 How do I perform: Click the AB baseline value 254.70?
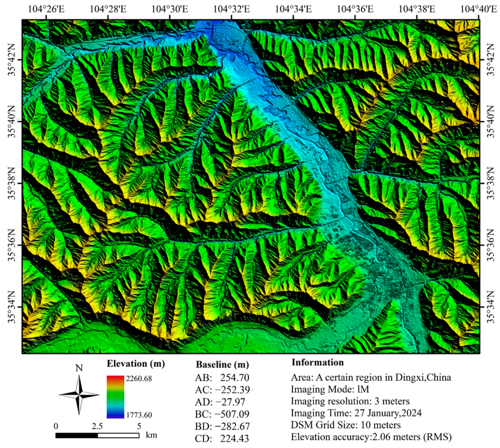coord(235,378)
